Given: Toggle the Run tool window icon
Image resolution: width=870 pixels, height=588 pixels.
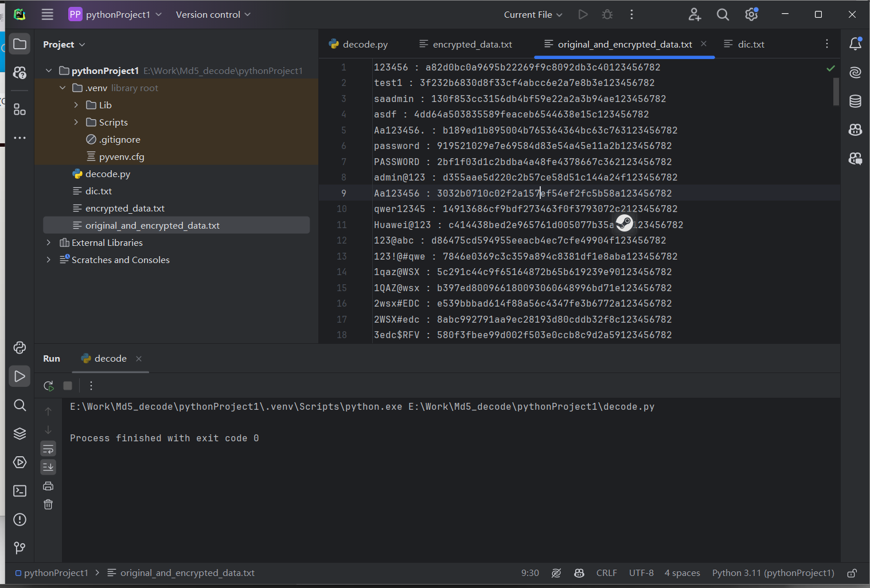Looking at the screenshot, I should point(19,376).
